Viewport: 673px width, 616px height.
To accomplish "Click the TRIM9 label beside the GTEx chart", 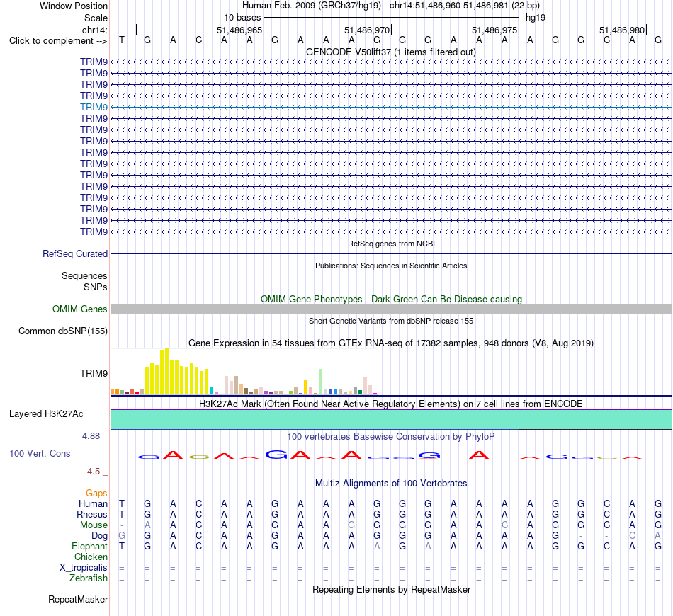I will (94, 374).
